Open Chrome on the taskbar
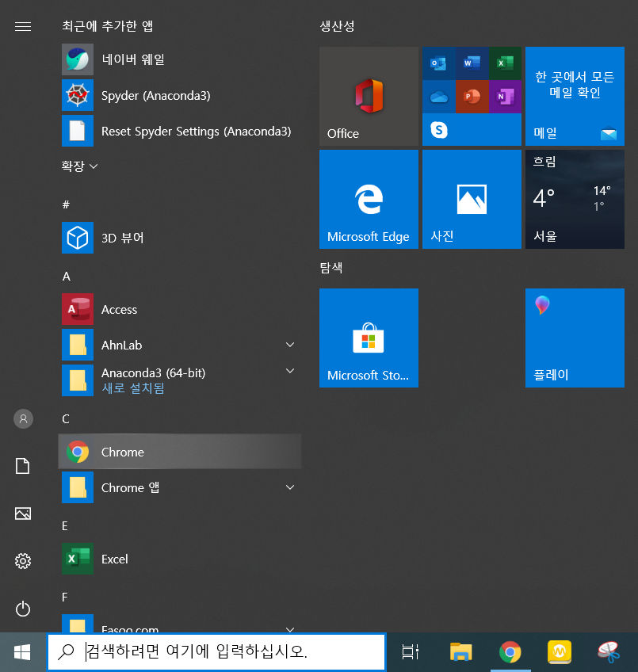Screen dimensions: 638x672 coord(510,652)
